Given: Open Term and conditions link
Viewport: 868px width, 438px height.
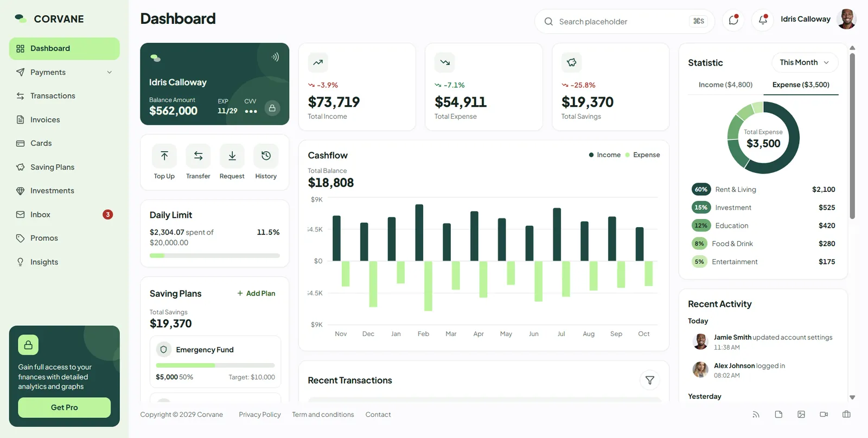Looking at the screenshot, I should click(323, 415).
